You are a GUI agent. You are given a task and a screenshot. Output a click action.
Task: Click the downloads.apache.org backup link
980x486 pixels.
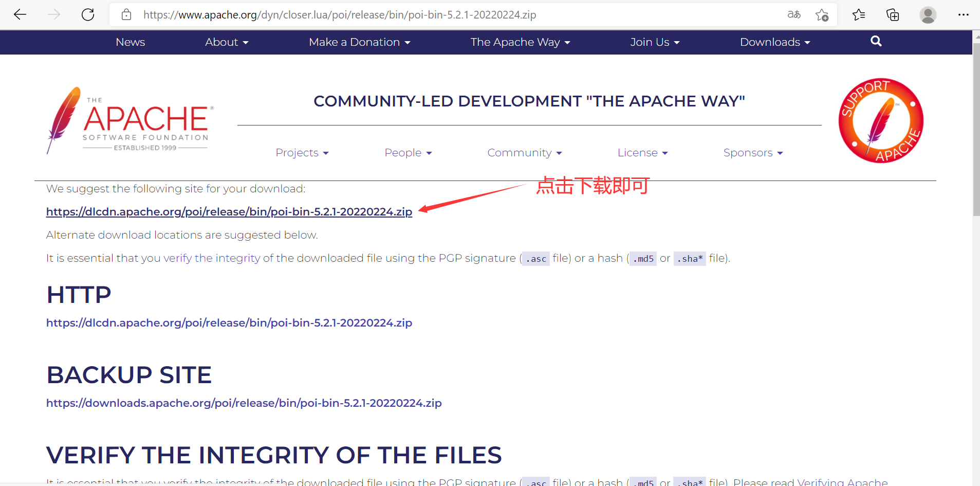(x=244, y=403)
